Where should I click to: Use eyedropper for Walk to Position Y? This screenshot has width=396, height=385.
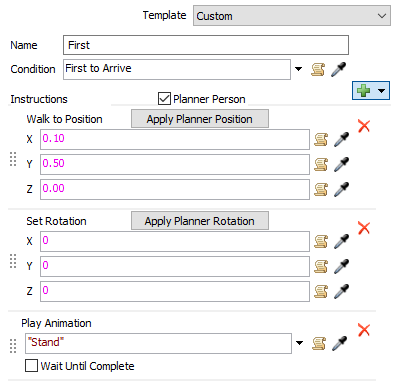[341, 164]
